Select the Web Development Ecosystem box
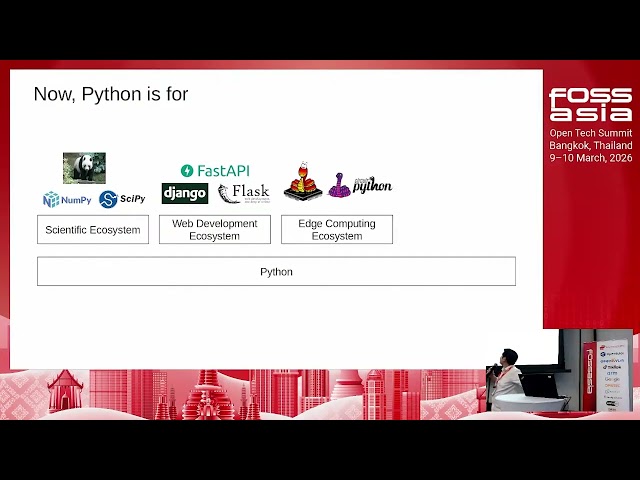Screen dimensions: 640x480 pos(215,229)
